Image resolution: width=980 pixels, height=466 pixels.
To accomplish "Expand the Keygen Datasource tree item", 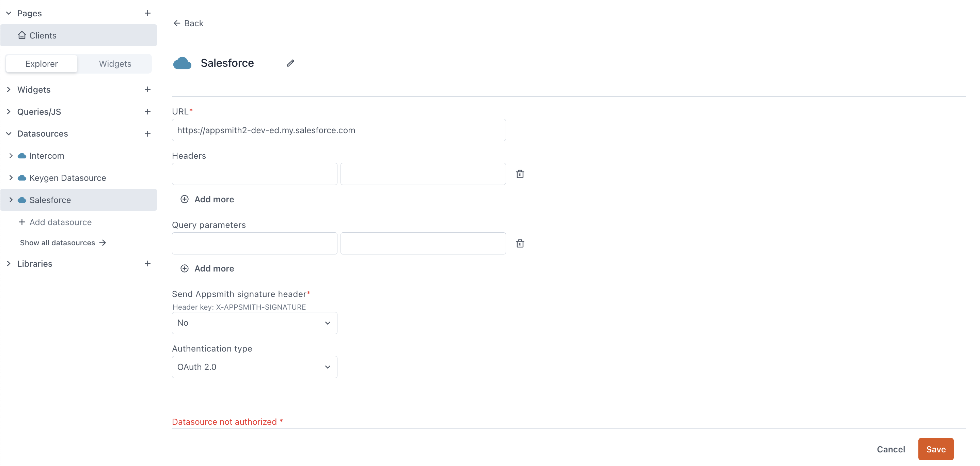I will (11, 178).
